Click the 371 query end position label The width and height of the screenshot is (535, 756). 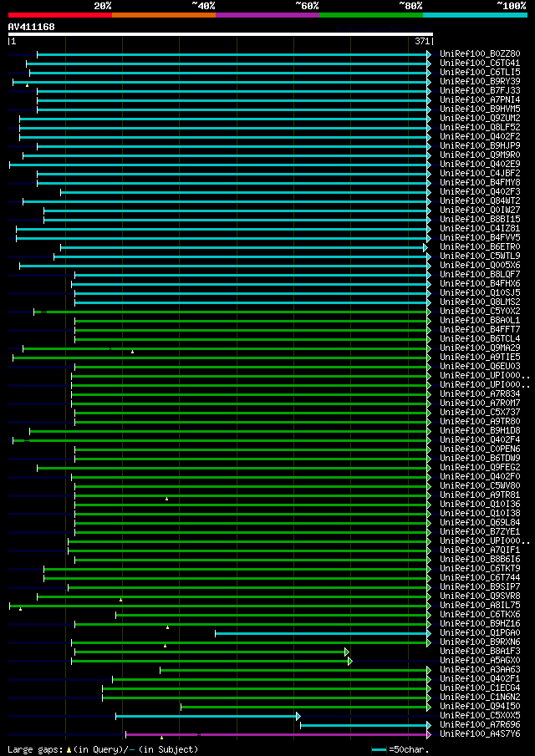pyautogui.click(x=422, y=42)
